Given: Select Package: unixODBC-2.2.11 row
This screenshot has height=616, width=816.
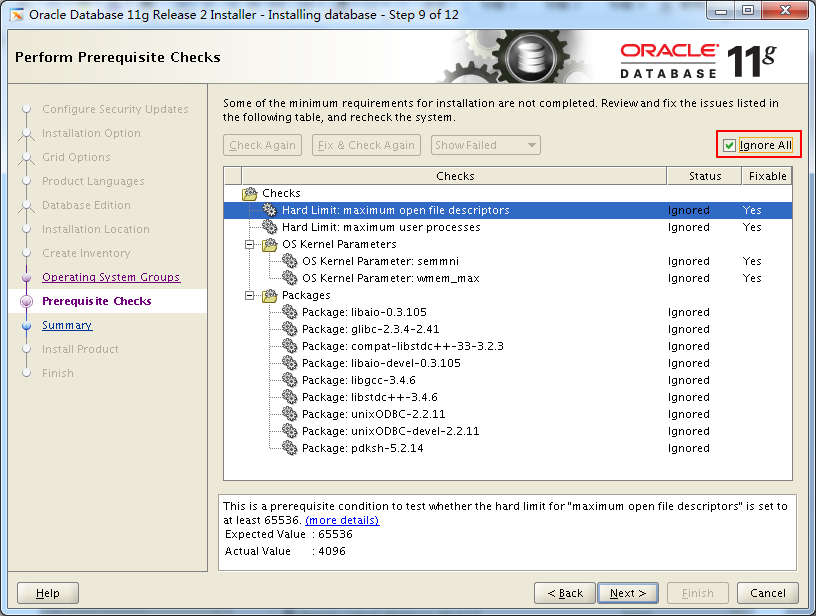Looking at the screenshot, I should 508,414.
